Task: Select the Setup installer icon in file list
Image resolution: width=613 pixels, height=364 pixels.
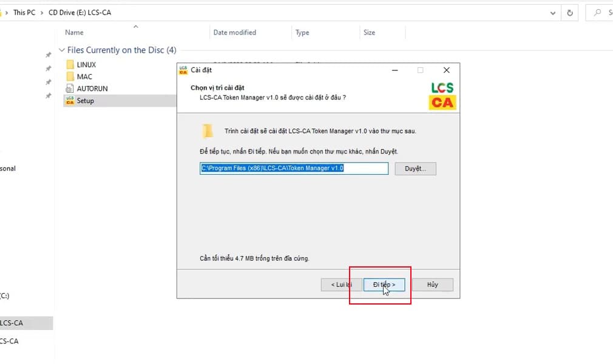Action: (x=70, y=101)
